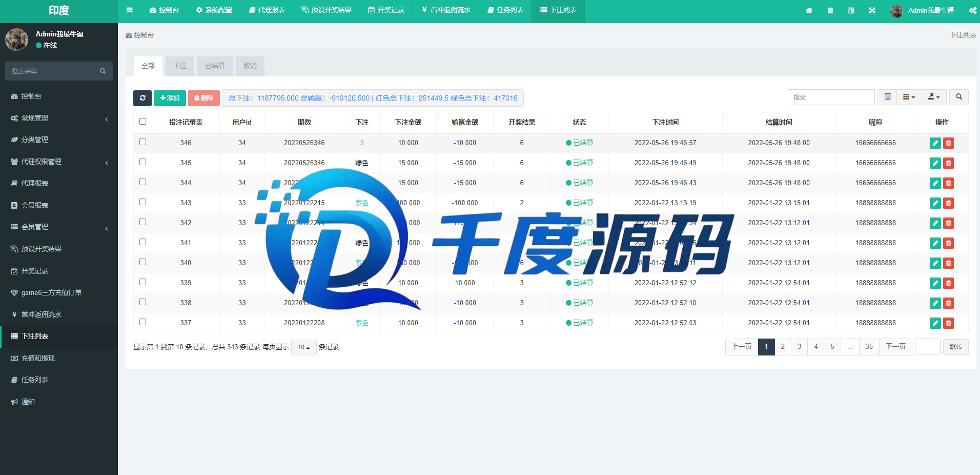Viewport: 980px width, 475px height.
Task: Open 任务列表 tab in top navigation
Action: (x=505, y=10)
